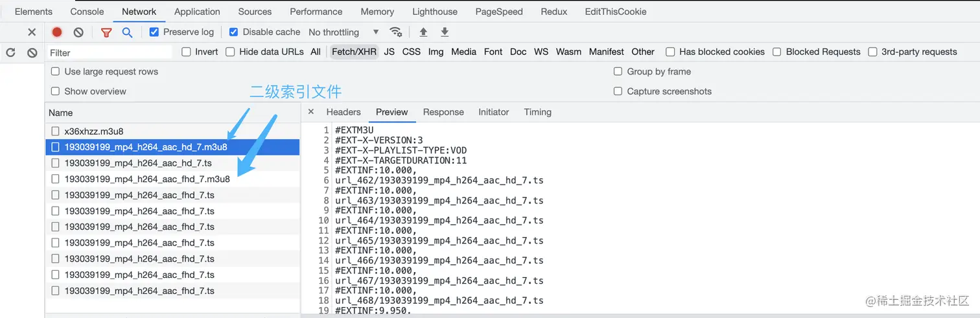Screen dimensions: 980x318
Task: Click the reload circular arrow icon
Action: click(10, 52)
